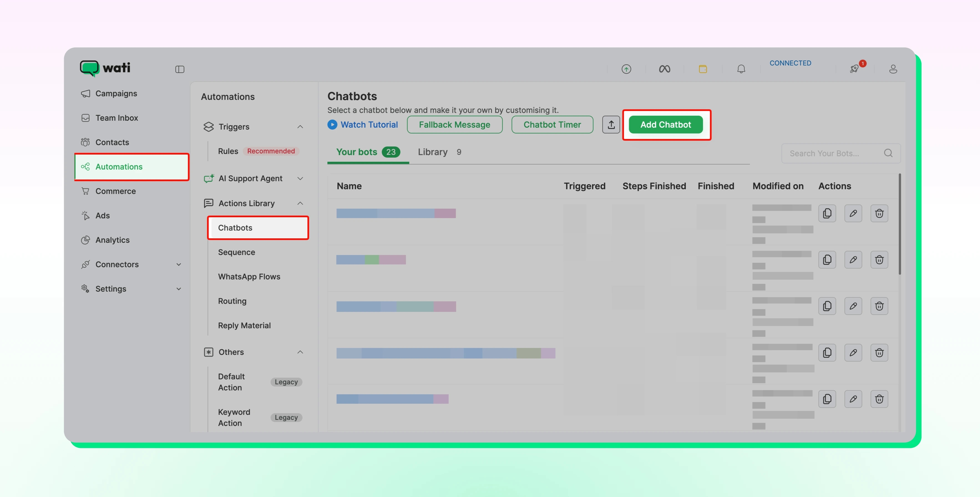Click the Add Chatbot button
Image resolution: width=980 pixels, height=497 pixels.
[x=665, y=124]
